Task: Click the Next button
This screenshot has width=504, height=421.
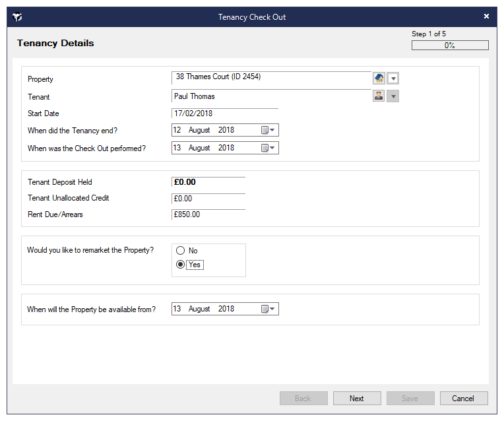Action: tap(357, 398)
